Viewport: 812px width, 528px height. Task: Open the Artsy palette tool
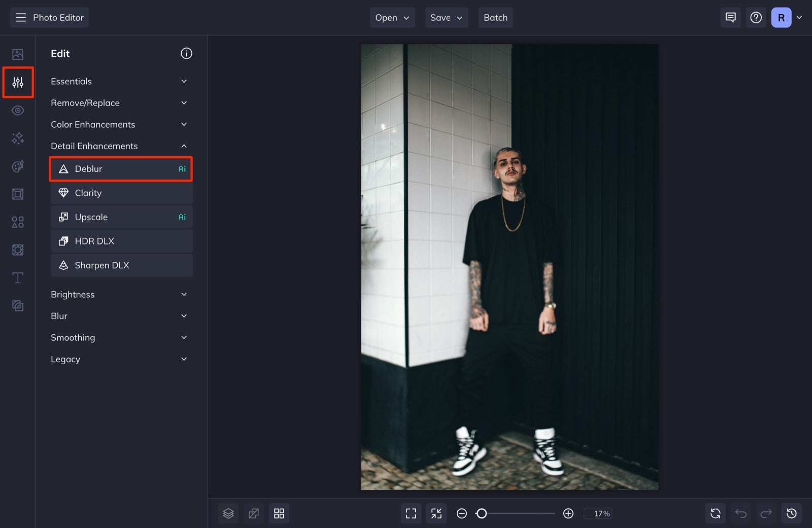(x=18, y=166)
